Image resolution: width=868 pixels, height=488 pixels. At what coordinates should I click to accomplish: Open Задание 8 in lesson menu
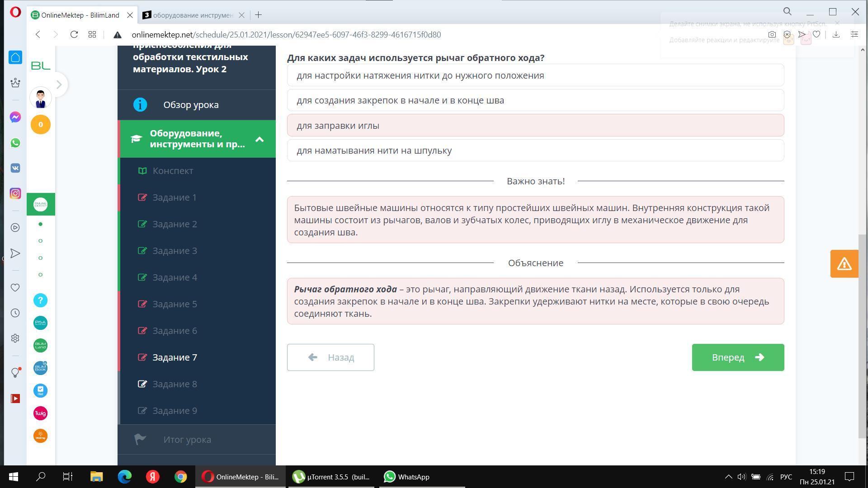(x=175, y=384)
